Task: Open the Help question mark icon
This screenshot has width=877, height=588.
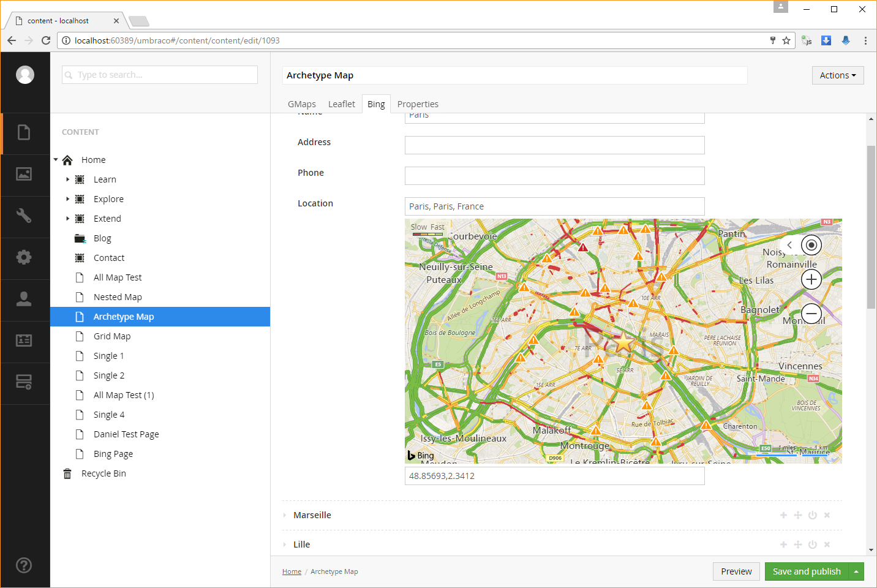Action: [24, 565]
